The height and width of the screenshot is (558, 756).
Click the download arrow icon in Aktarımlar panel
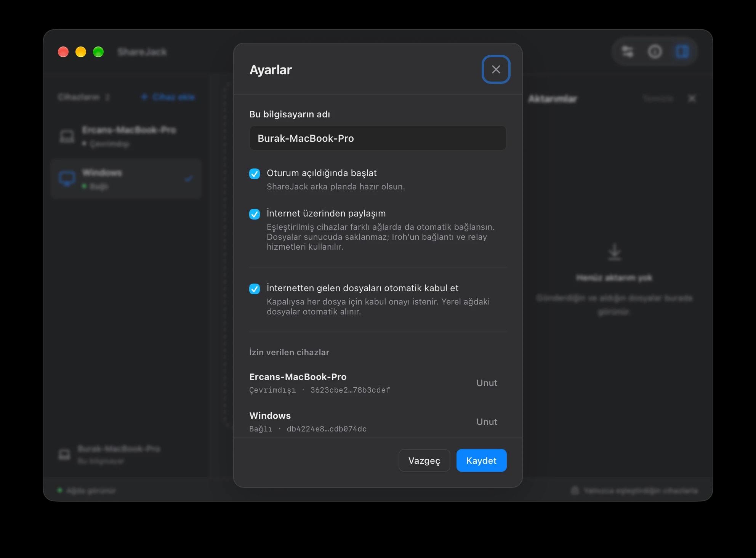click(614, 252)
